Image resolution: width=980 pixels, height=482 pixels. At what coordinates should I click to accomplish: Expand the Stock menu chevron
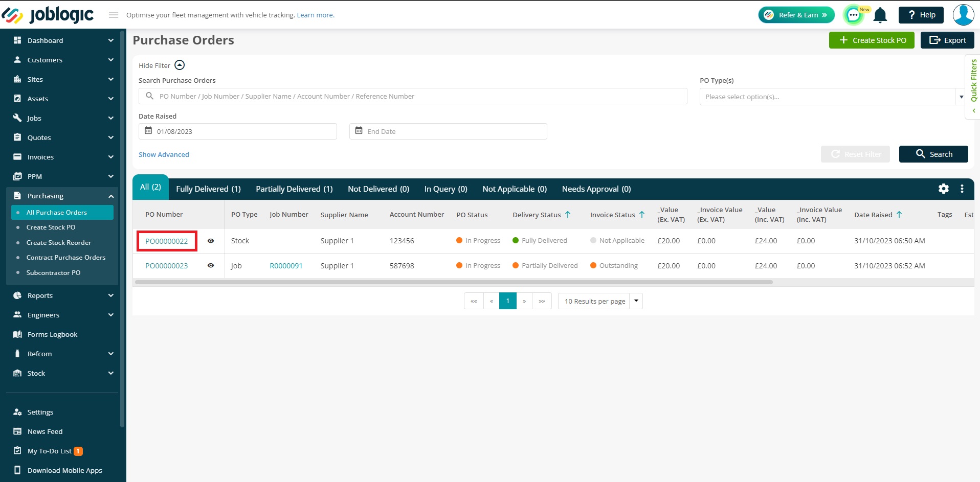(x=111, y=373)
